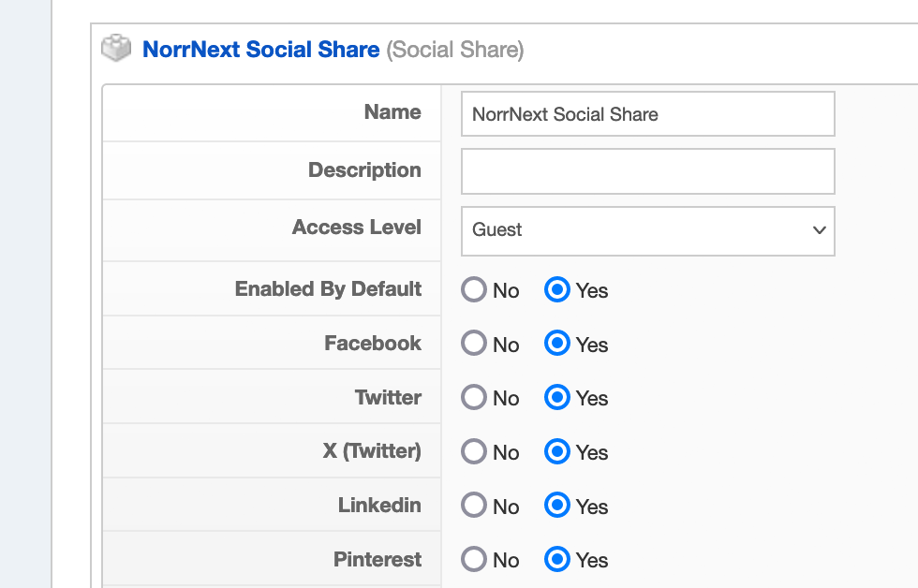Turn off Facebook sharing
Image resolution: width=918 pixels, height=588 pixels.
point(473,344)
